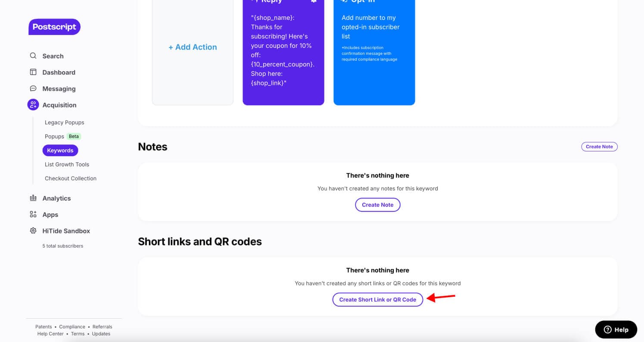Open the Dashboard icon in sidebar
644x342 pixels.
click(x=33, y=72)
